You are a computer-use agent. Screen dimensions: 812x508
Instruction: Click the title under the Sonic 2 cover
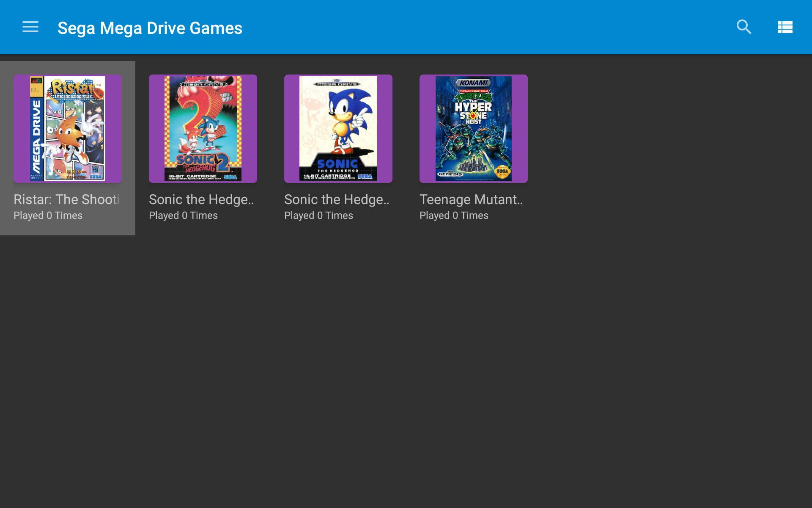tap(201, 199)
